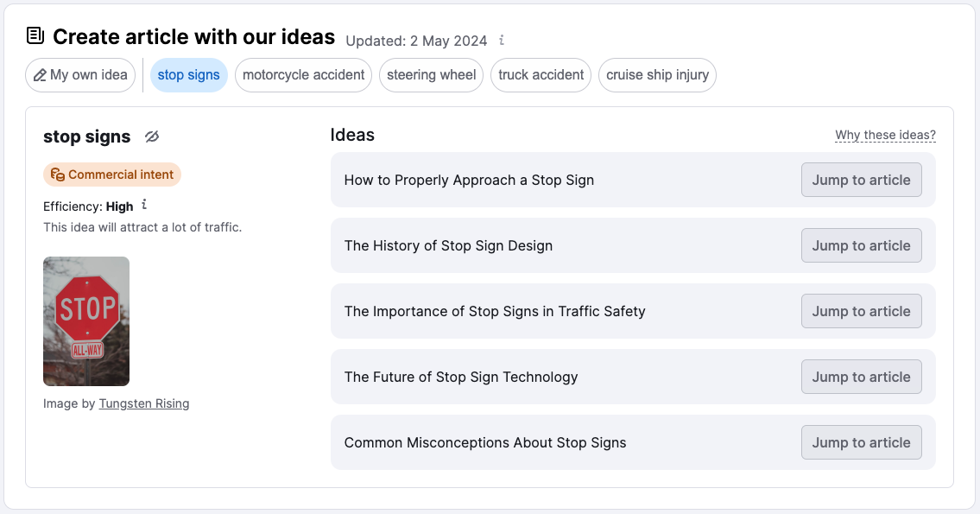Open the Why these ideas? link
Image resolution: width=980 pixels, height=514 pixels.
[885, 136]
